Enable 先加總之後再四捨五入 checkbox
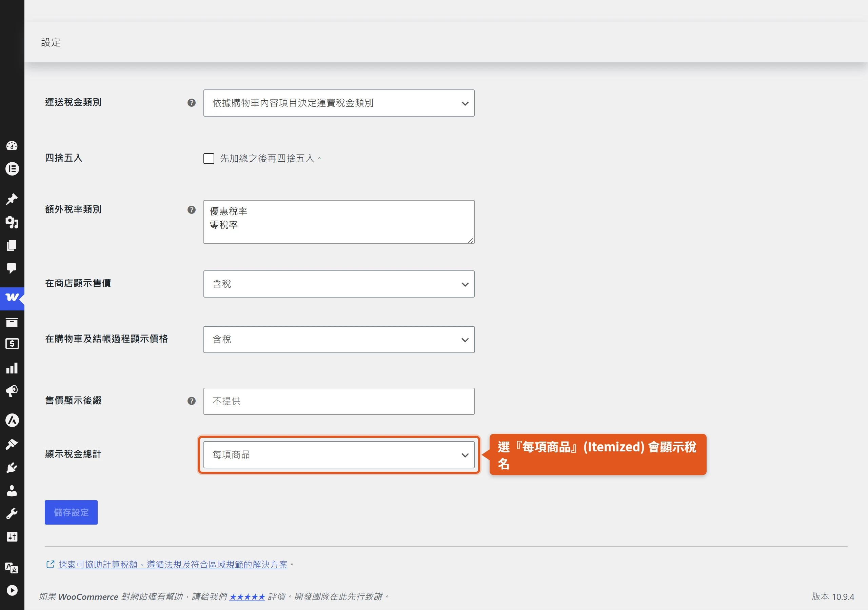Screen dimensions: 868x610 [209, 158]
